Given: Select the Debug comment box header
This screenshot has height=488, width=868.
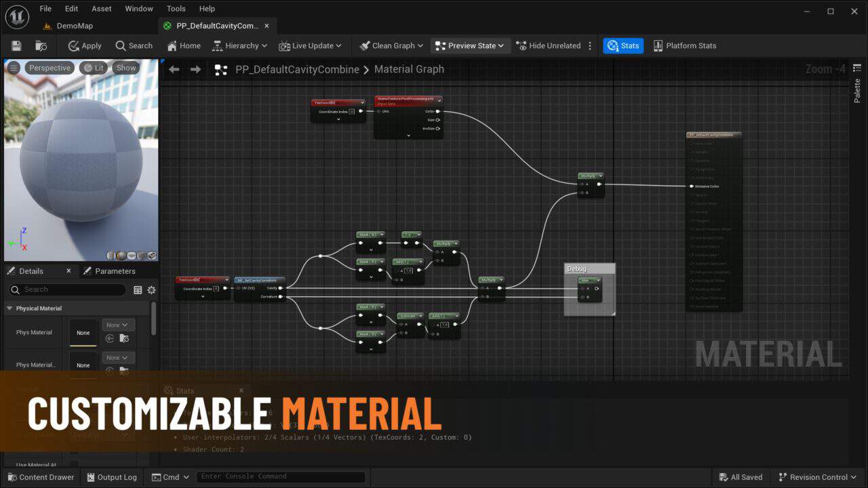Looking at the screenshot, I should click(x=589, y=269).
